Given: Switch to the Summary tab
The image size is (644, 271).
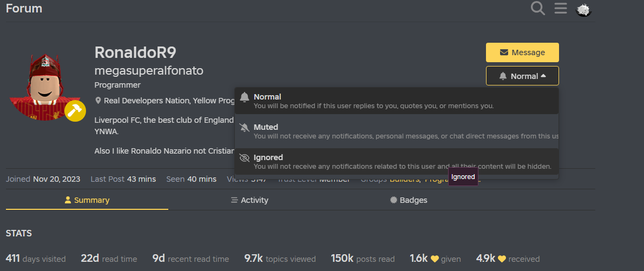Looking at the screenshot, I should click(x=87, y=200).
